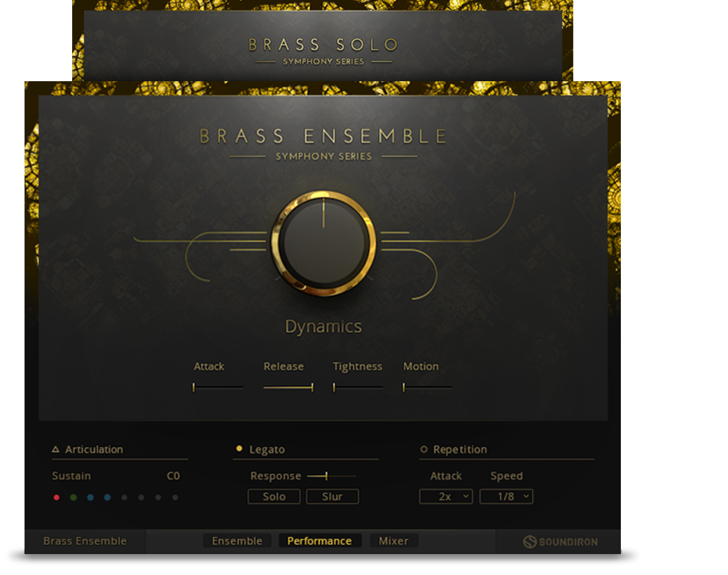Viewport: 728px width, 575px height.
Task: Click the Attack slider under Dynamics
Action: tap(218, 387)
